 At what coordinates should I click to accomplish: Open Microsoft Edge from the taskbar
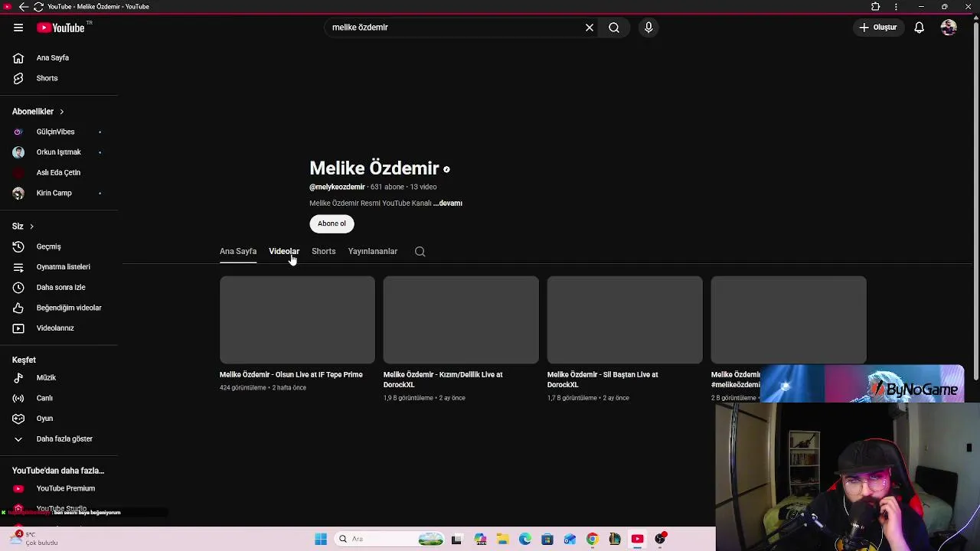point(525,539)
